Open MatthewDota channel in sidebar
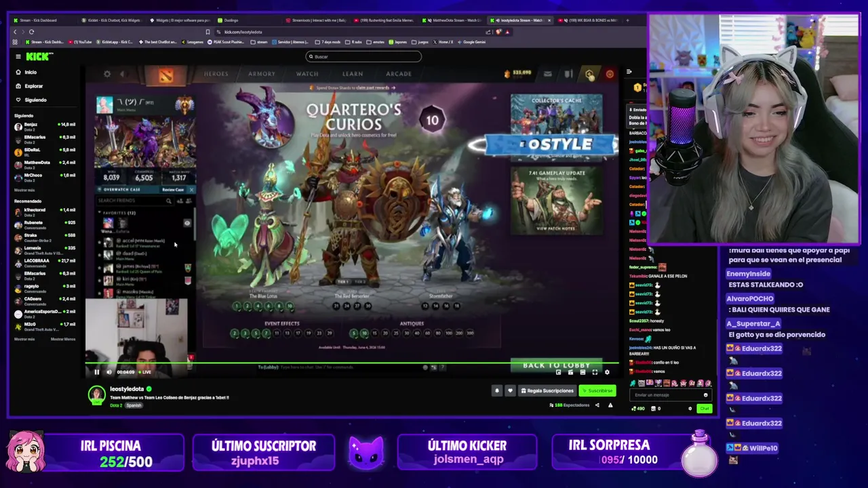868x488 pixels. (x=45, y=164)
